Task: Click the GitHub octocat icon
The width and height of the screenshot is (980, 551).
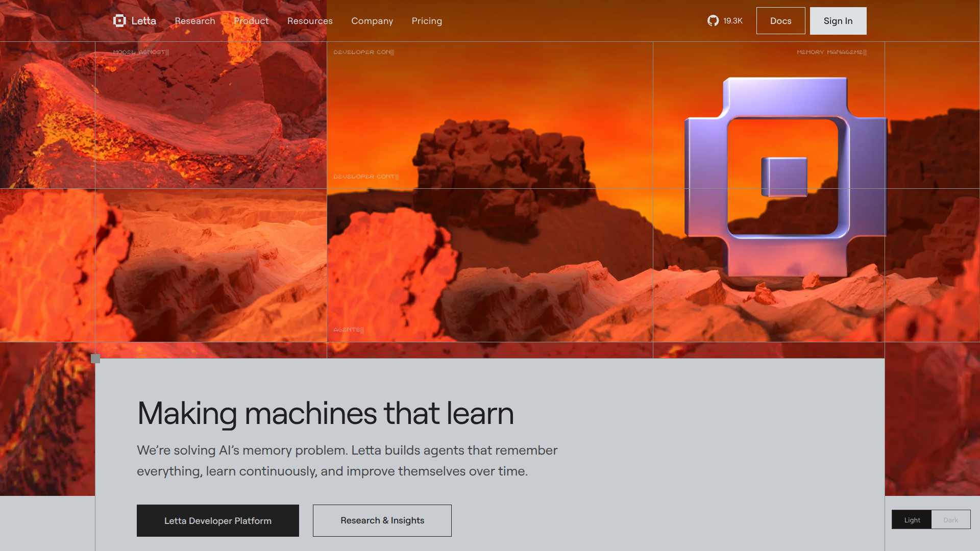Action: click(x=713, y=21)
